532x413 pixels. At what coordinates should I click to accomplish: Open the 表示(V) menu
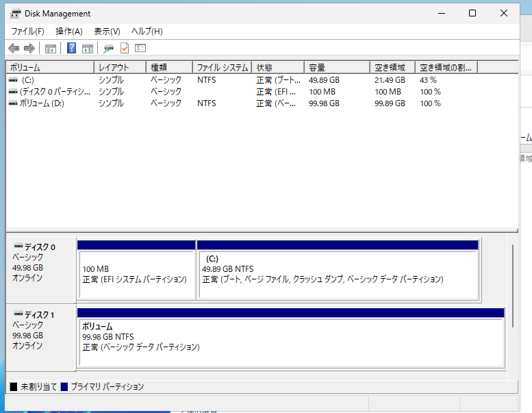(107, 32)
